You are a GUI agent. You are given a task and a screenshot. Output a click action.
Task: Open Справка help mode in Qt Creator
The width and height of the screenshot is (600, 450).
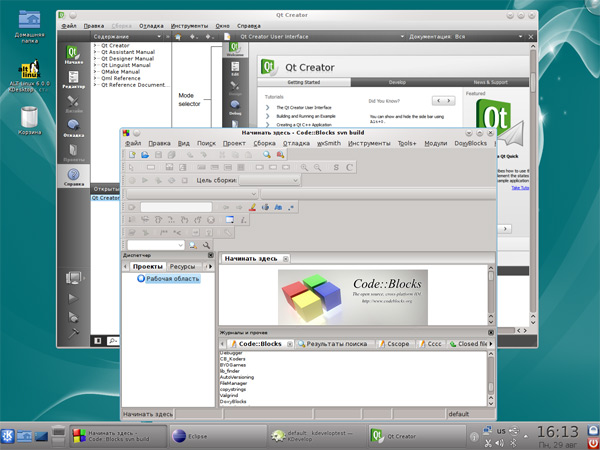point(73,178)
